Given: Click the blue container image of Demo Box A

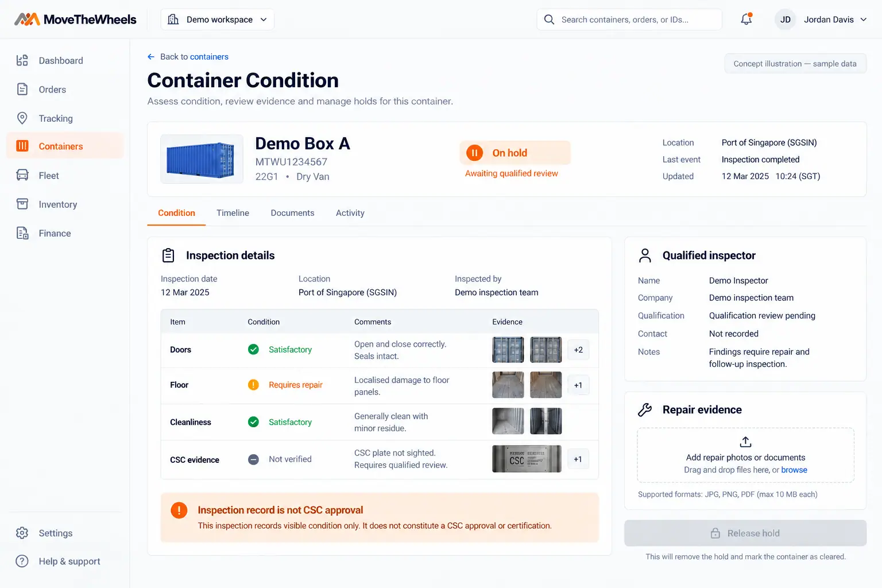Looking at the screenshot, I should click(x=202, y=159).
